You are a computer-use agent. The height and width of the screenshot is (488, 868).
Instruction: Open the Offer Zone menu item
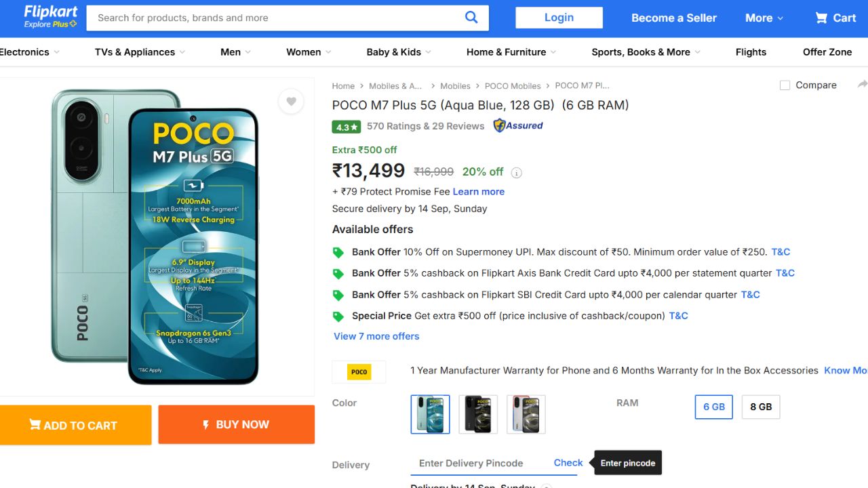tap(827, 52)
